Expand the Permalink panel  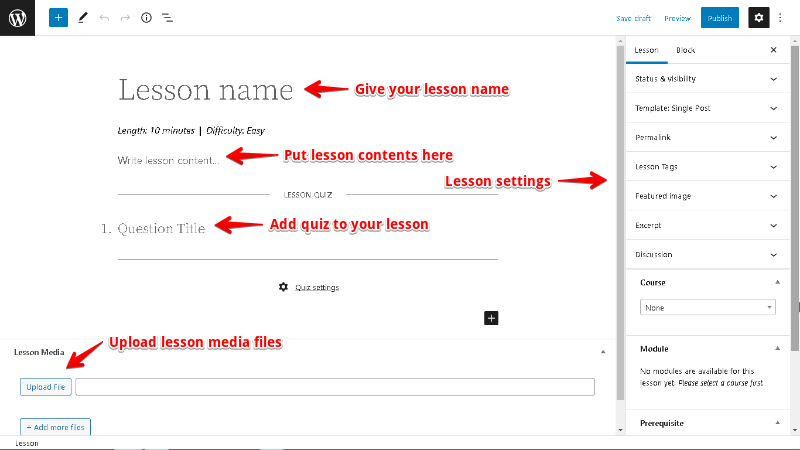pyautogui.click(x=707, y=138)
